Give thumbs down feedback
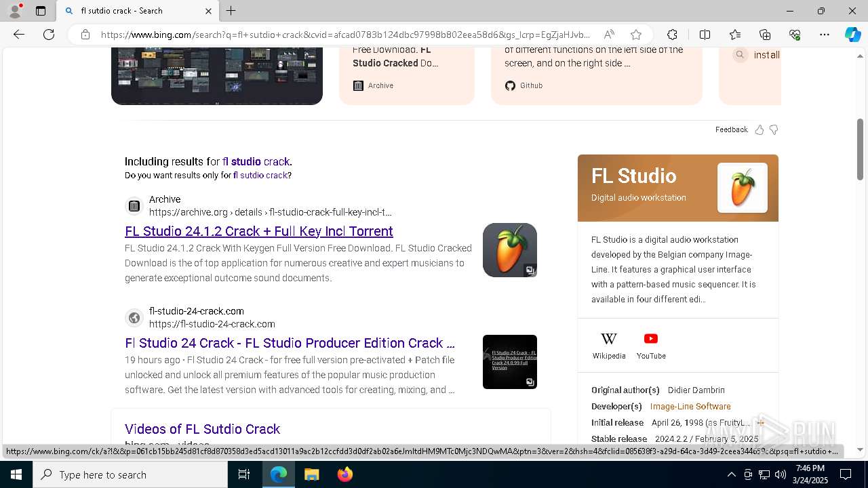The width and height of the screenshot is (868, 488). point(774,129)
